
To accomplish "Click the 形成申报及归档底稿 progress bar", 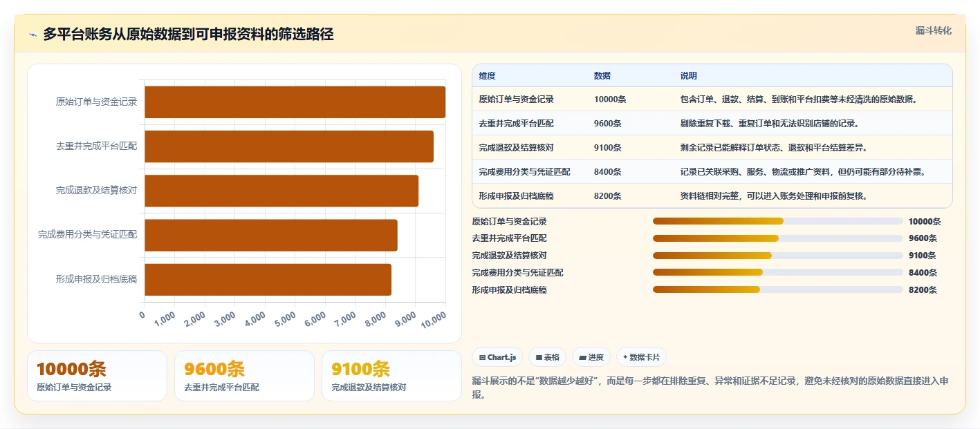I will coord(777,289).
